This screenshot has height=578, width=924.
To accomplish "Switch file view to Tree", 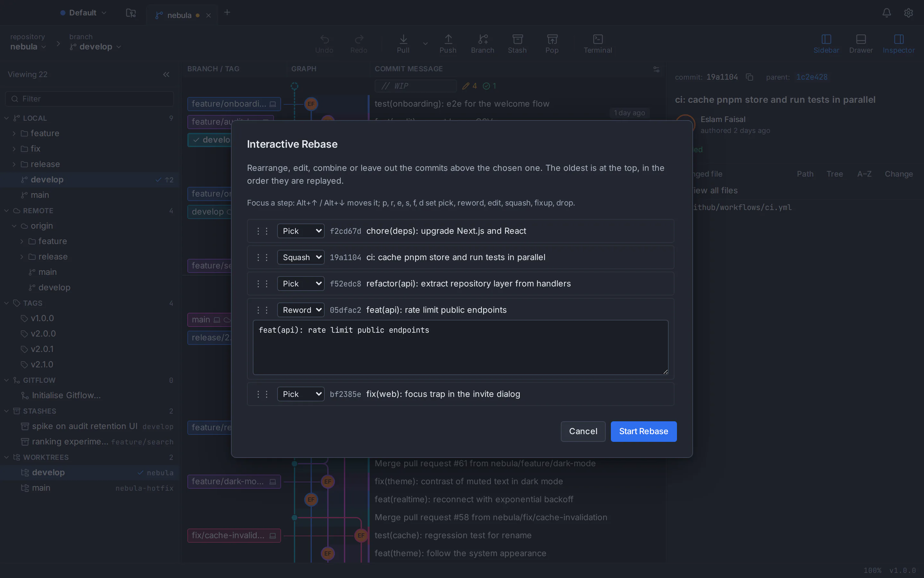I will [835, 174].
